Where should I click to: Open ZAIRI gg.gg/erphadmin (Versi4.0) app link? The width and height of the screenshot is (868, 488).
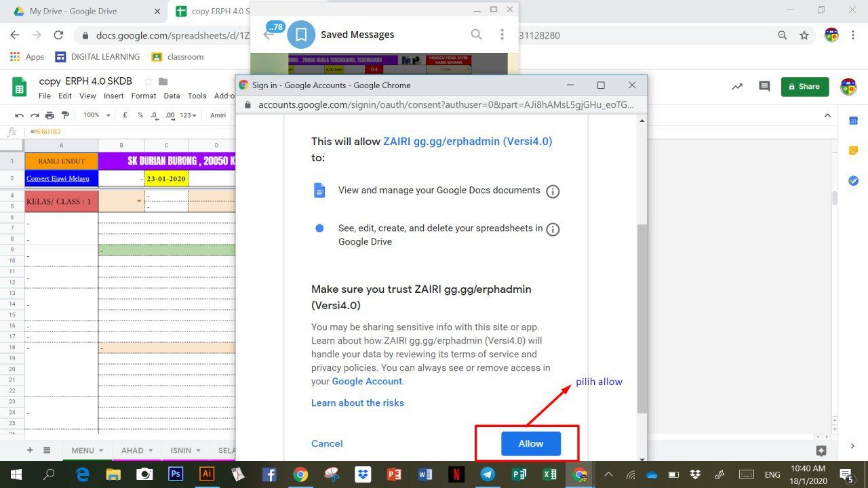[468, 141]
